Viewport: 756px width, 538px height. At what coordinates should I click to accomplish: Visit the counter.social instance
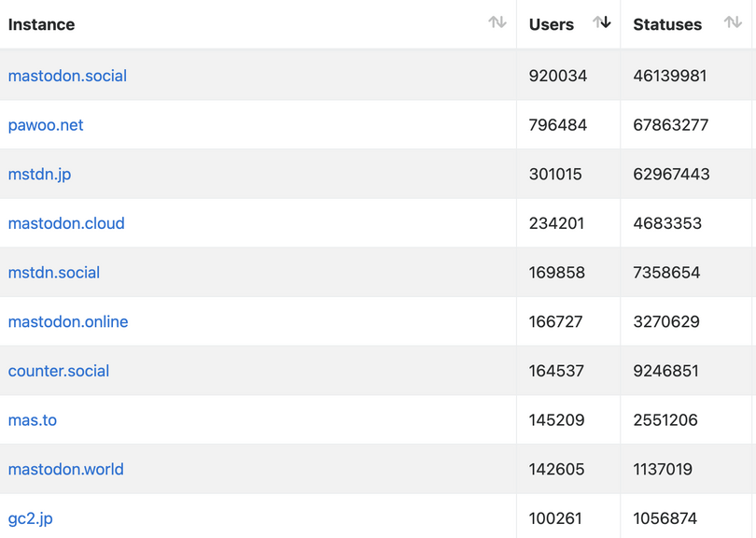59,371
